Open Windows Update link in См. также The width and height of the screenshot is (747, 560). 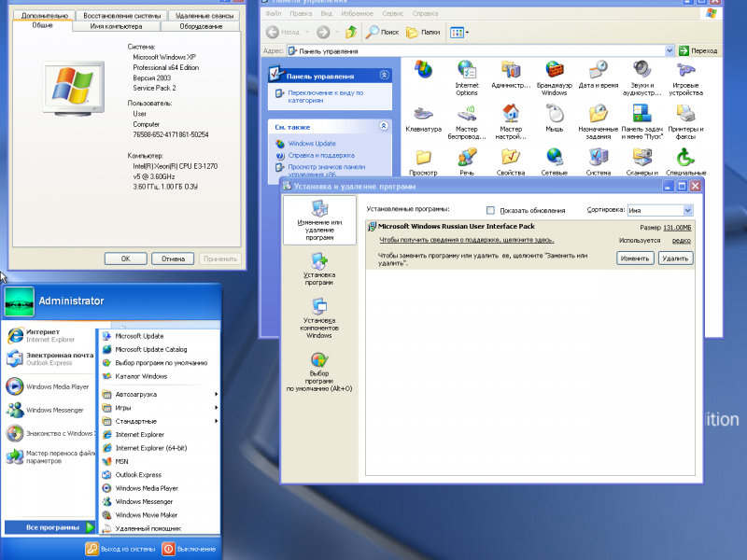tap(312, 144)
